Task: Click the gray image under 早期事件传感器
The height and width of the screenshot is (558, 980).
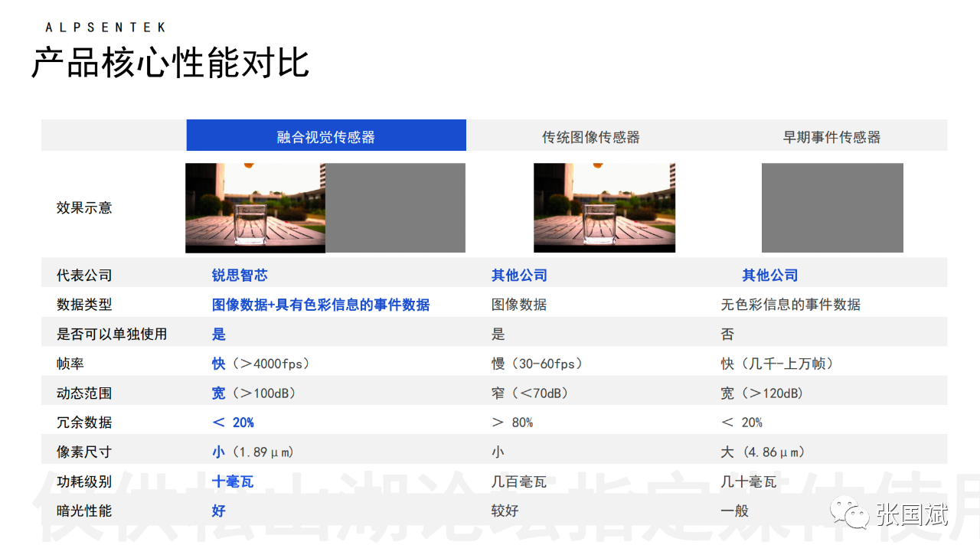Action: click(832, 207)
